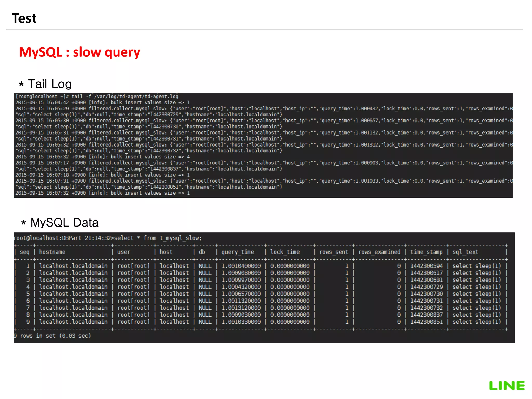Click time_stamp value 1442300837 in table
The height and width of the screenshot is (399, 532).
[x=427, y=315]
